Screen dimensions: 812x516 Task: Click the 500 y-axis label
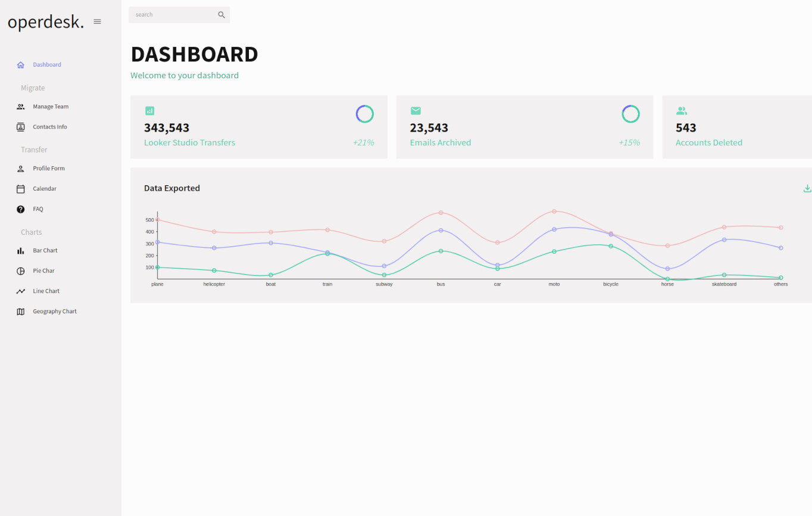(149, 220)
